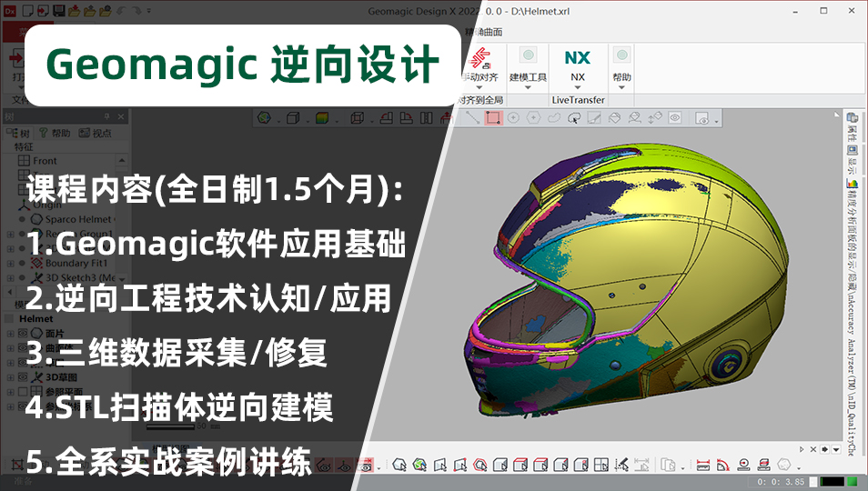Select the Mesh selection filter icon
The image size is (868, 491).
pos(399,465)
